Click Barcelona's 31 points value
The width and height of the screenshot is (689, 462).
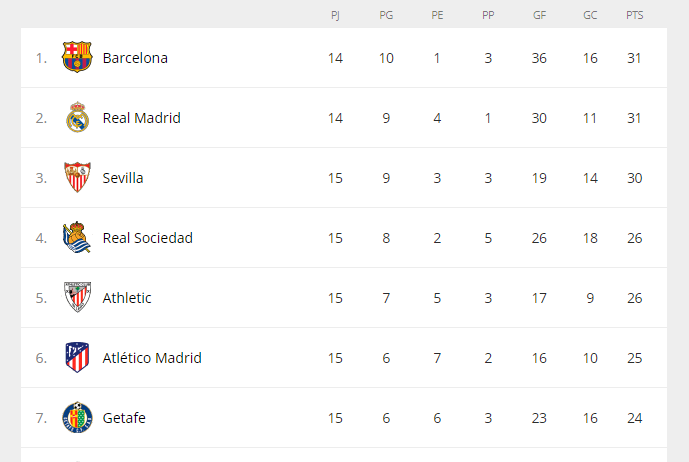point(634,58)
